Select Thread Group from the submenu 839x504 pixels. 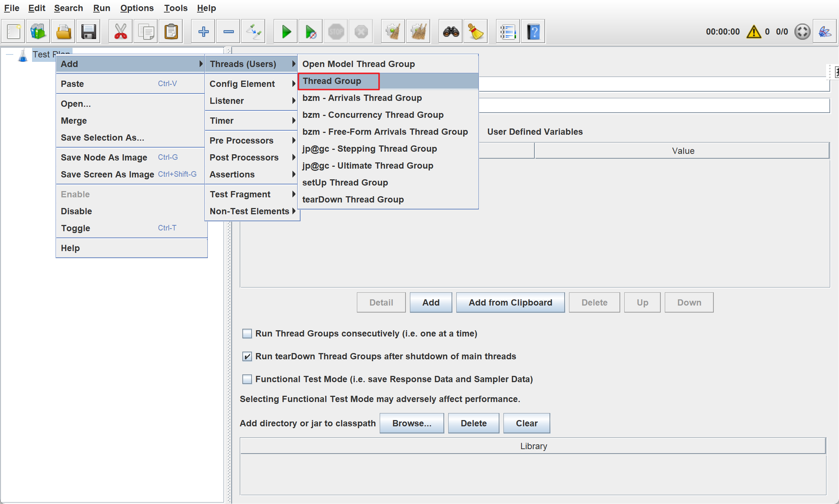332,81
